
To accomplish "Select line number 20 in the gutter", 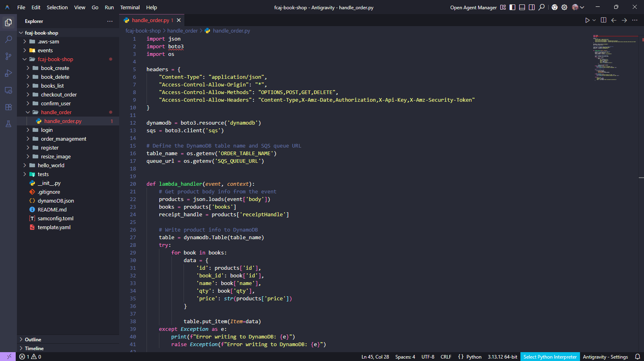I will (x=133, y=184).
